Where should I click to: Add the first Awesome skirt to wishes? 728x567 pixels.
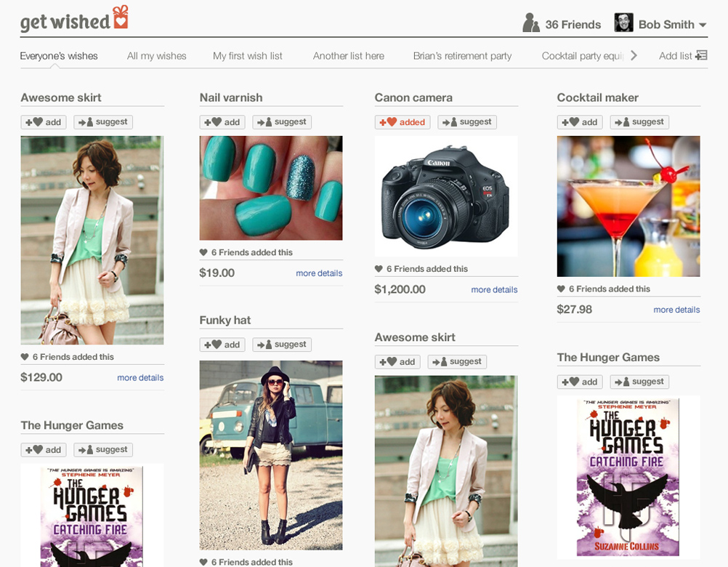coord(44,122)
